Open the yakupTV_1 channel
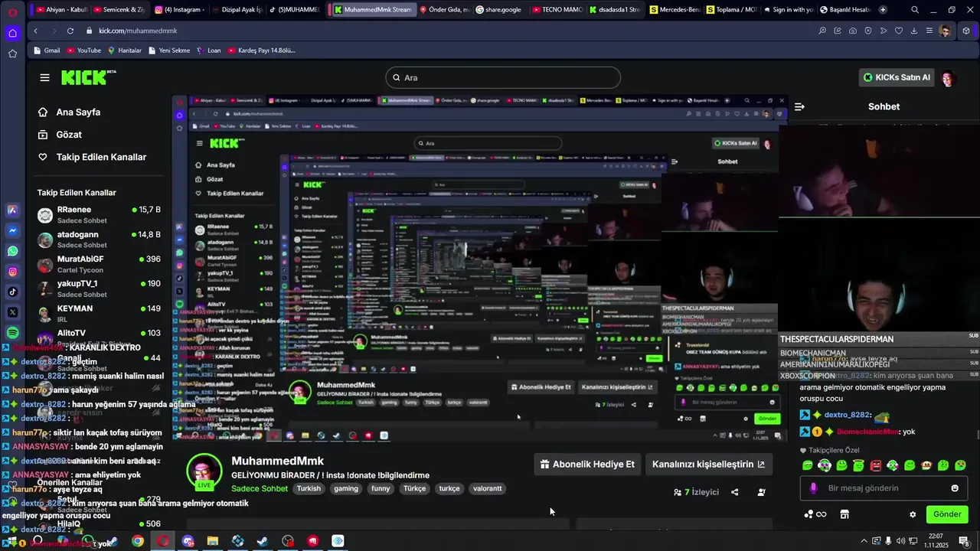This screenshot has height=551, width=980. 100,289
